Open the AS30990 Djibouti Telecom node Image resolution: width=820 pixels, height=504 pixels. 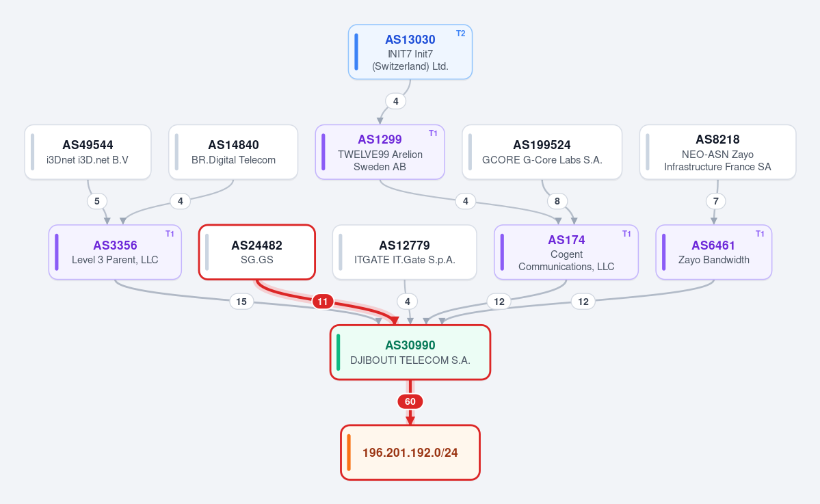pos(410,352)
